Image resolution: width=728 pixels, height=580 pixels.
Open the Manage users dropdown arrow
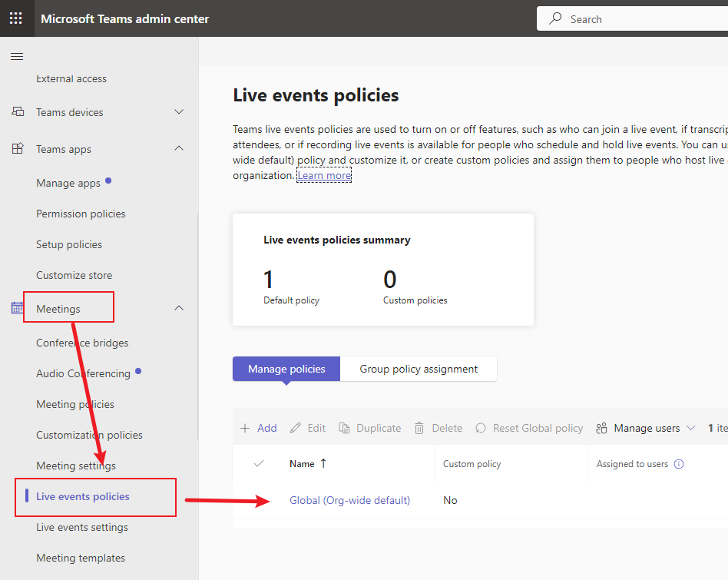(x=691, y=428)
